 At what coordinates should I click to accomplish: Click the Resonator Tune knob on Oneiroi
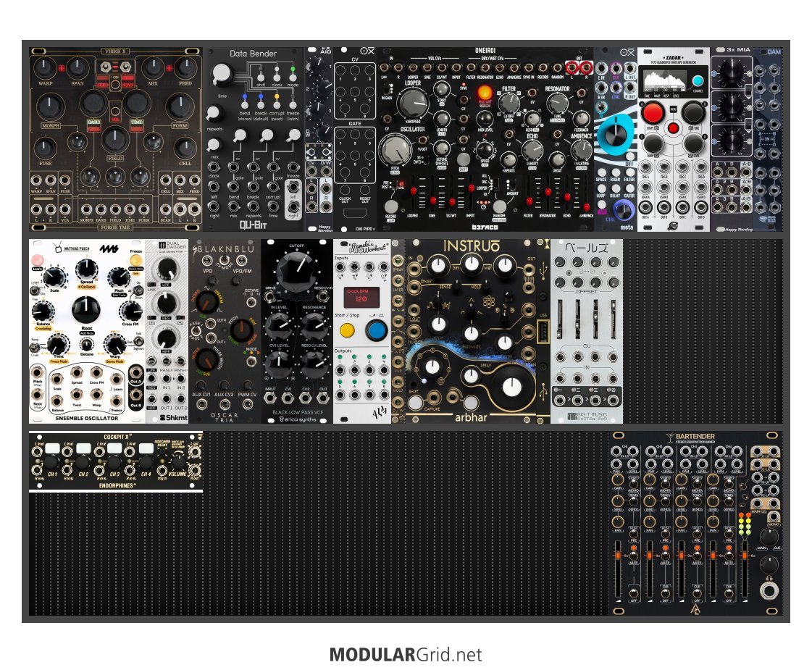(x=558, y=104)
